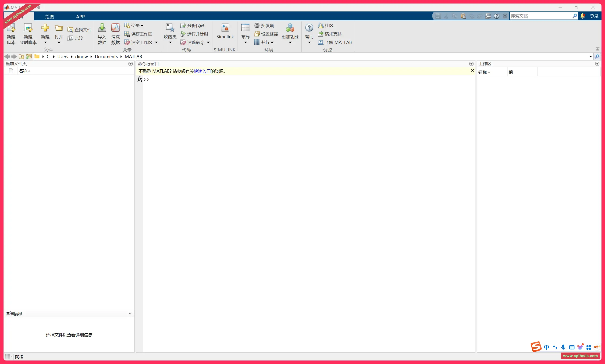The height and width of the screenshot is (364, 605).
Task: Open the Command Window panel actions menu
Action: coord(471,64)
